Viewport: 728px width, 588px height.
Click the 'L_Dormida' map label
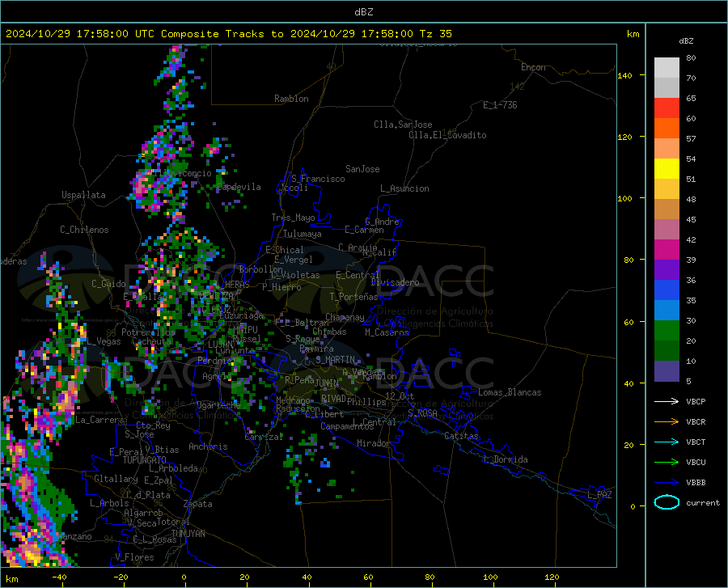(x=506, y=459)
